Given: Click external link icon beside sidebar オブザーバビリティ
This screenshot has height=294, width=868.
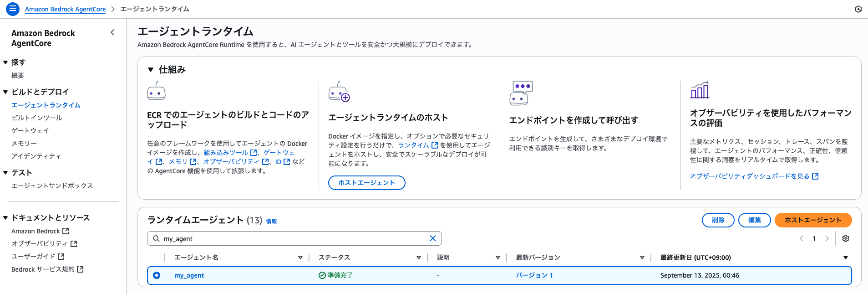Looking at the screenshot, I should pos(74,244).
